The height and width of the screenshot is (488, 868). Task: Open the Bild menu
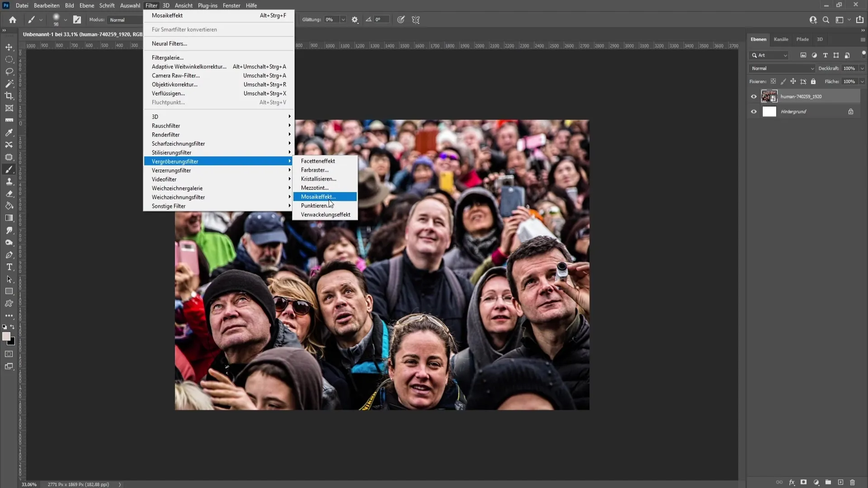69,5
